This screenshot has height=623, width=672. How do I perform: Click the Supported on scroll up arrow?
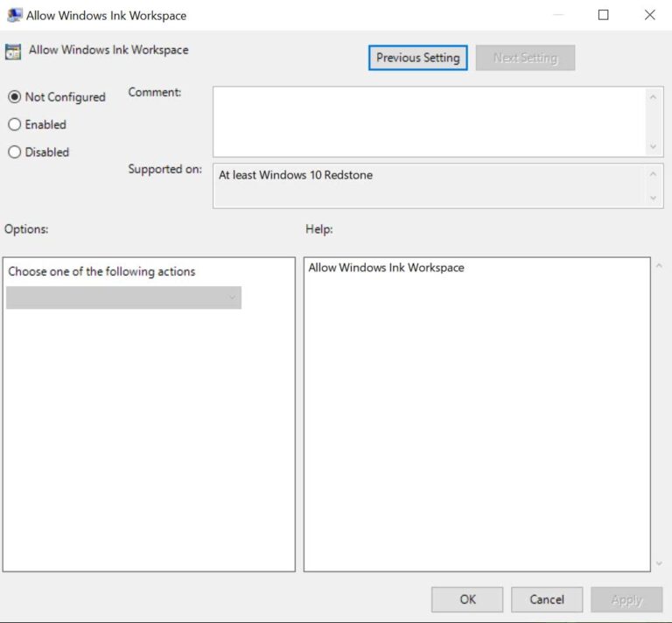[653, 173]
